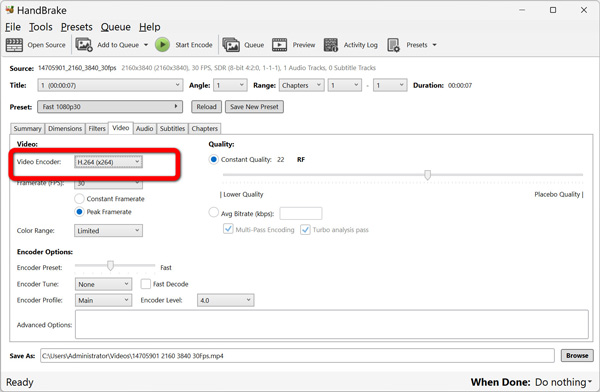Click the Encoder Preset slider handle
Screen dimensions: 600x392
[x=110, y=265]
